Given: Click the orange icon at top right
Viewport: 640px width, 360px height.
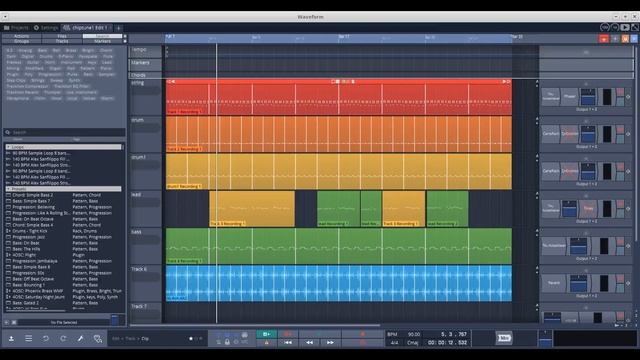Looking at the screenshot, I should point(625,39).
